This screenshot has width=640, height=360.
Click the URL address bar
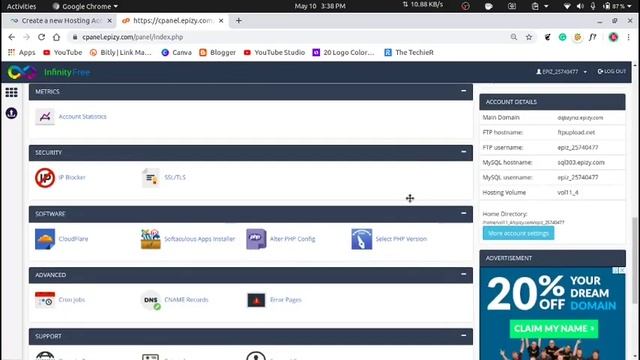coord(286,37)
